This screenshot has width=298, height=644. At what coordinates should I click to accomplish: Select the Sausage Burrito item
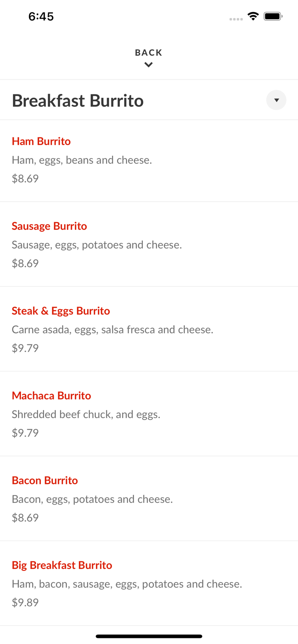pyautogui.click(x=49, y=226)
